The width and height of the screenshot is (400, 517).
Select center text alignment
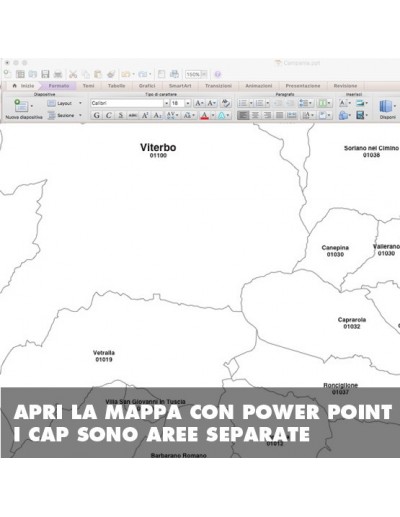[x=255, y=115]
